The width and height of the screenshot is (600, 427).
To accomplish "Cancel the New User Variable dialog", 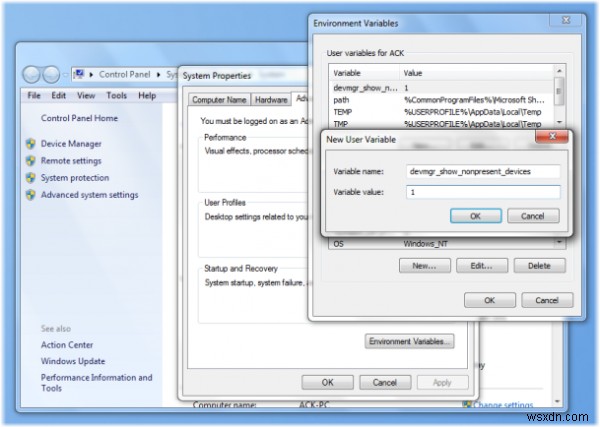I will pos(533,216).
